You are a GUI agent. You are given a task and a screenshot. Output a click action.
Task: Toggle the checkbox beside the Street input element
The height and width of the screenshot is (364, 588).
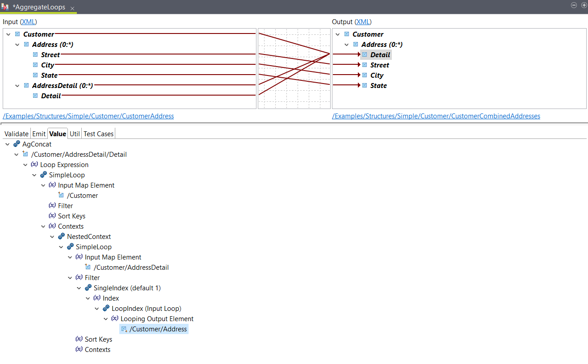point(35,54)
